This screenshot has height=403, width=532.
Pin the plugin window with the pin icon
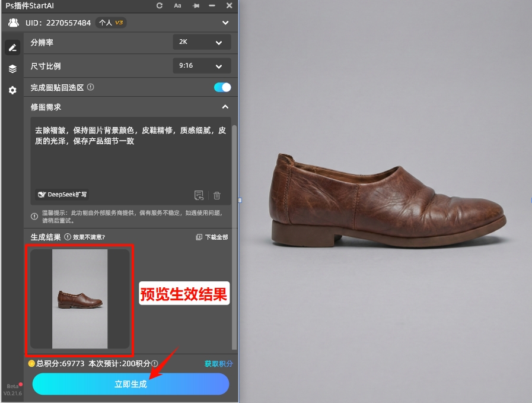click(x=195, y=6)
